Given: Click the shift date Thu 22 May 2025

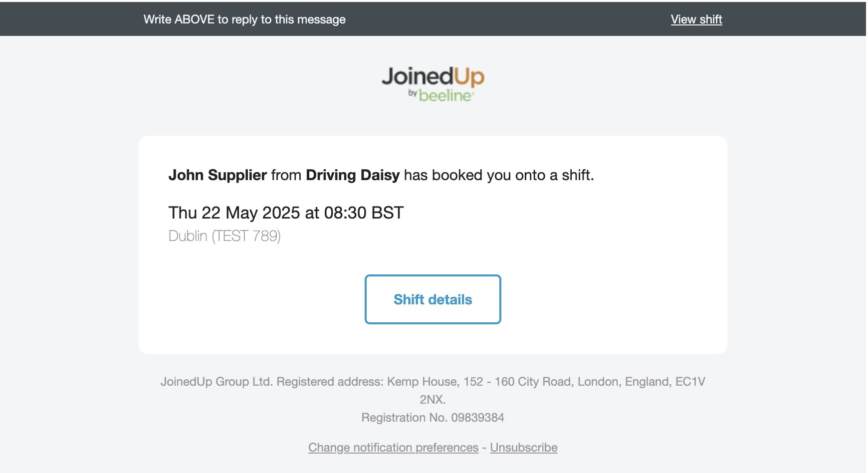Looking at the screenshot, I should click(234, 213).
